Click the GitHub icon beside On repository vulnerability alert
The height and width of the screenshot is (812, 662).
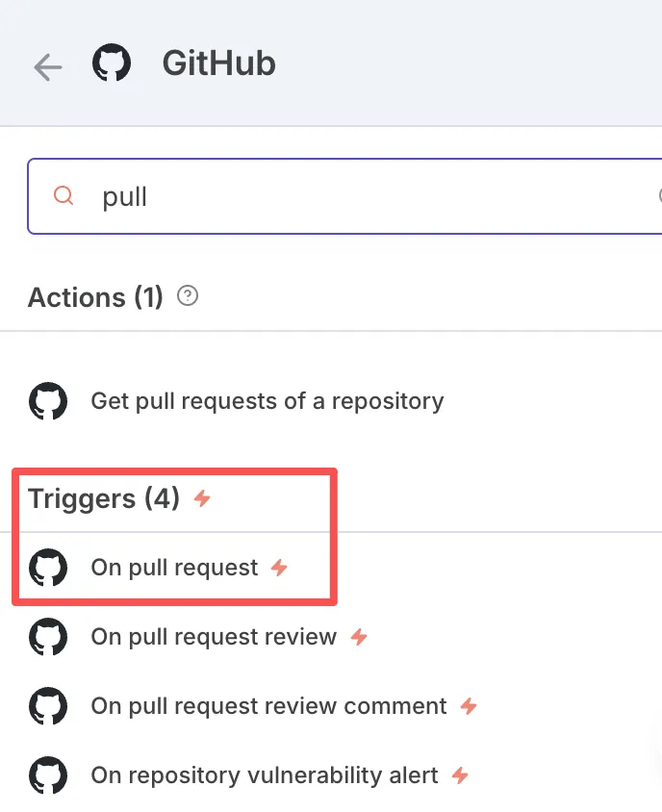point(48,775)
